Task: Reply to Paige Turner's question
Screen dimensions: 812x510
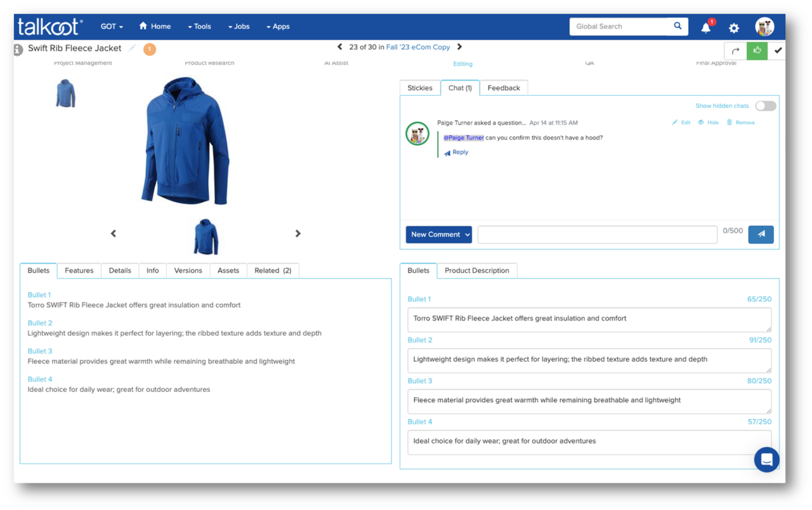Action: pos(456,152)
